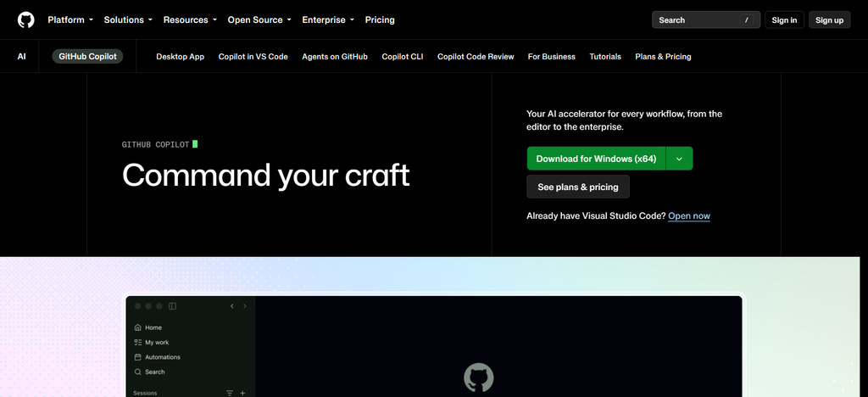868x397 pixels.
Task: Go to the Pricing page
Action: coord(380,20)
